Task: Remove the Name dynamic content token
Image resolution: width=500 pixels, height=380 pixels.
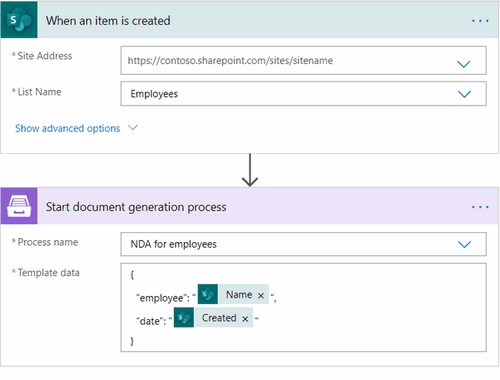Action: pos(261,295)
